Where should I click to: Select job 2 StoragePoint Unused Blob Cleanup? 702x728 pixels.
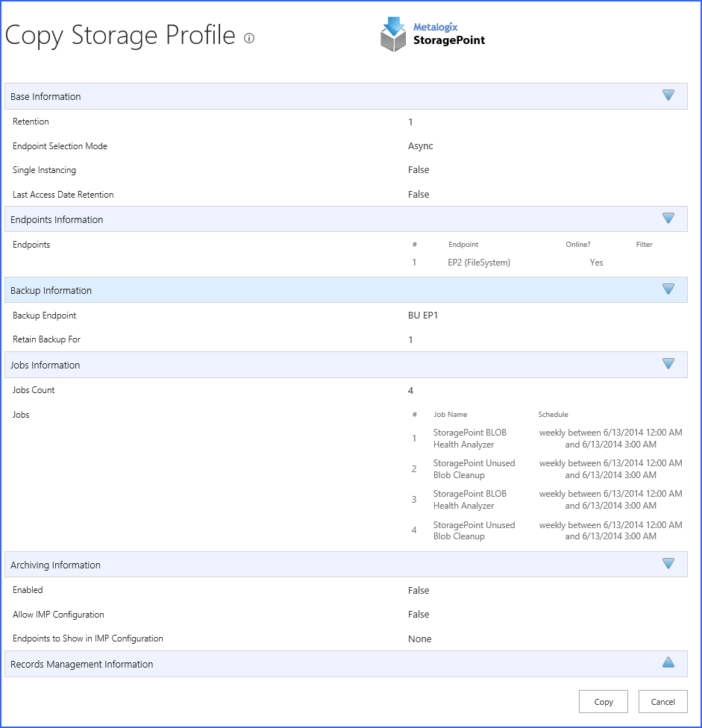[x=474, y=469]
